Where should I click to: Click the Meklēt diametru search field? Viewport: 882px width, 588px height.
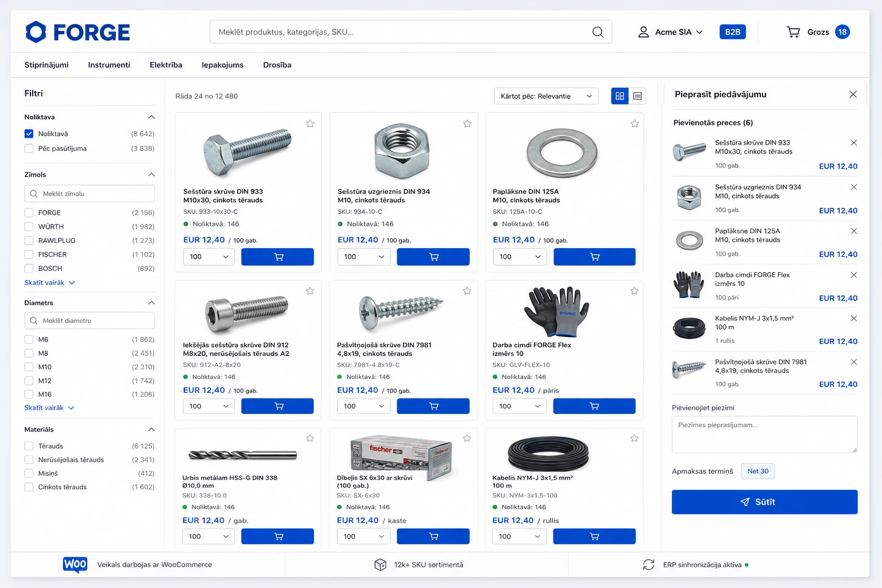pos(90,320)
